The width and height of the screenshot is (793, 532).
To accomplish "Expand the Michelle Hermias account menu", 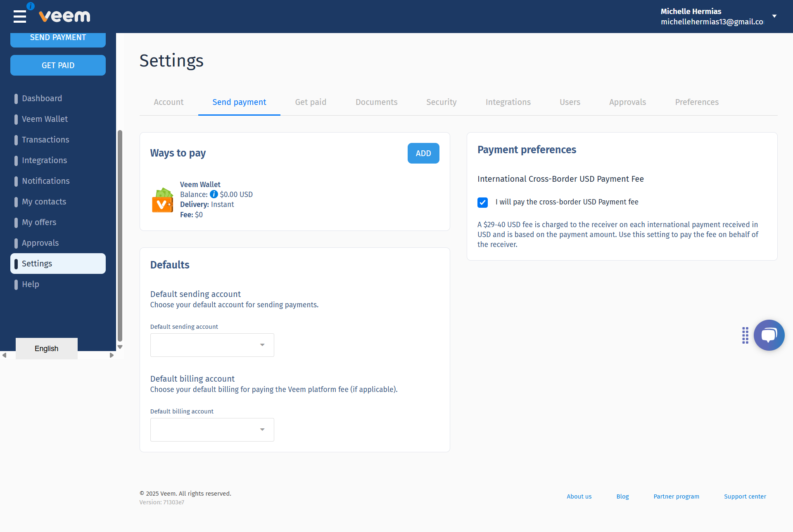I will coord(774,16).
